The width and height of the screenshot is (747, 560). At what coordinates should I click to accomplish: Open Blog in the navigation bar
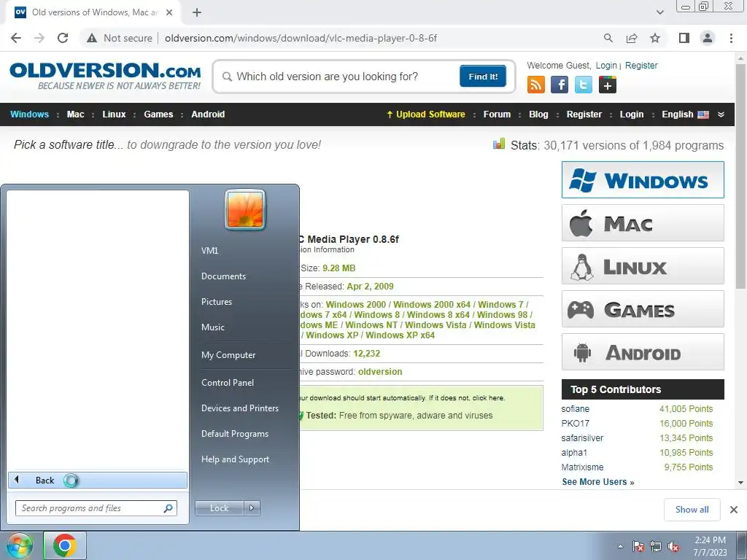tap(538, 114)
